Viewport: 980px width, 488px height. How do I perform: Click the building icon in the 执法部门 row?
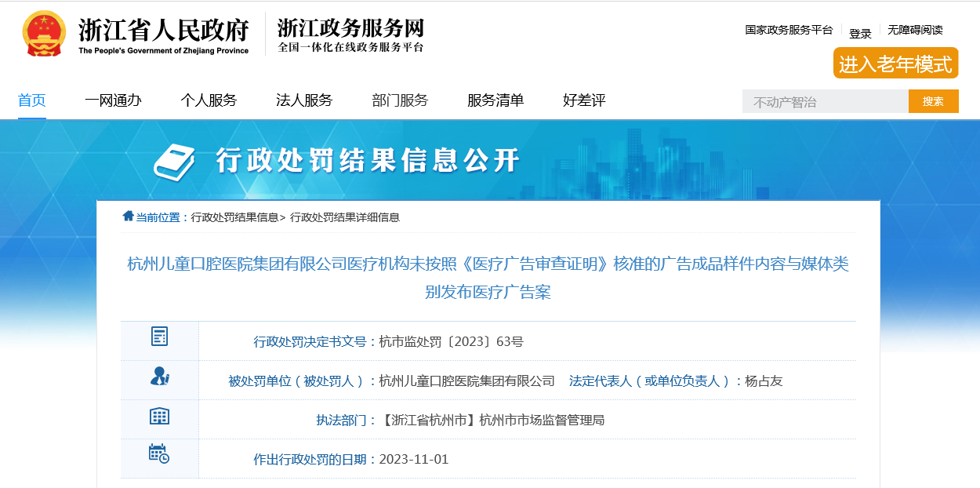[x=159, y=416]
